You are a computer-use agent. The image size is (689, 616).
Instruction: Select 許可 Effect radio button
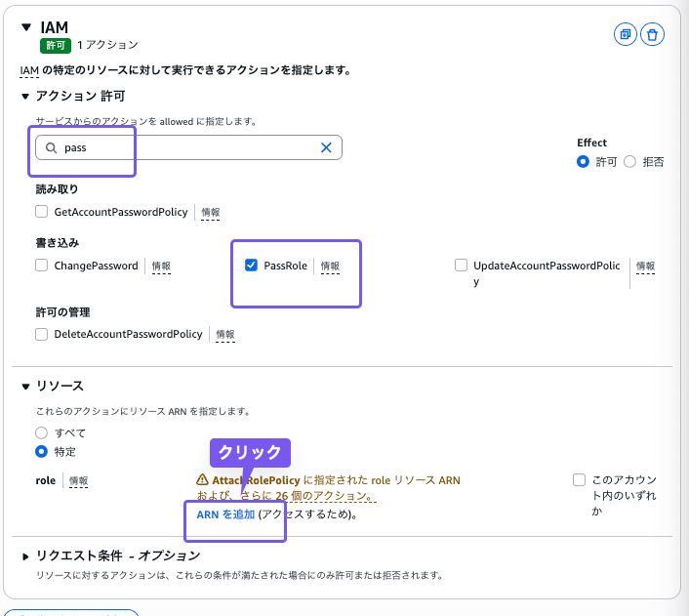click(583, 162)
